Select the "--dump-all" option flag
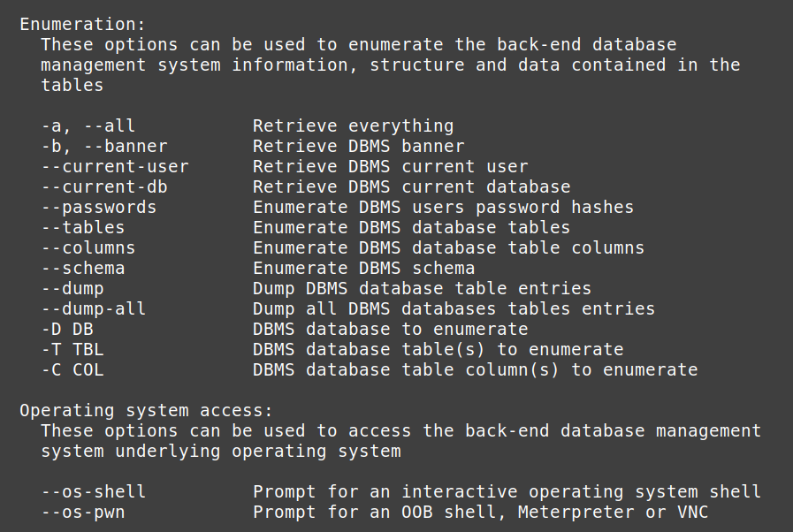The width and height of the screenshot is (793, 532). (93, 309)
